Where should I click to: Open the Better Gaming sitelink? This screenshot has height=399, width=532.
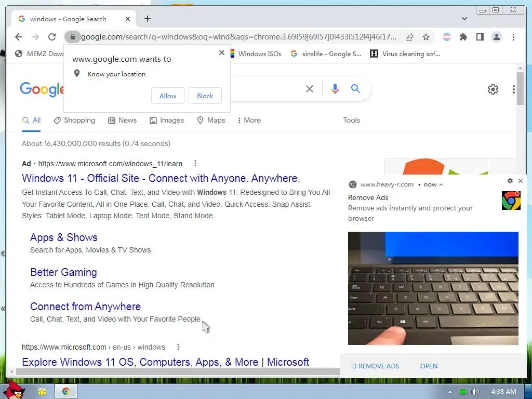tap(63, 272)
